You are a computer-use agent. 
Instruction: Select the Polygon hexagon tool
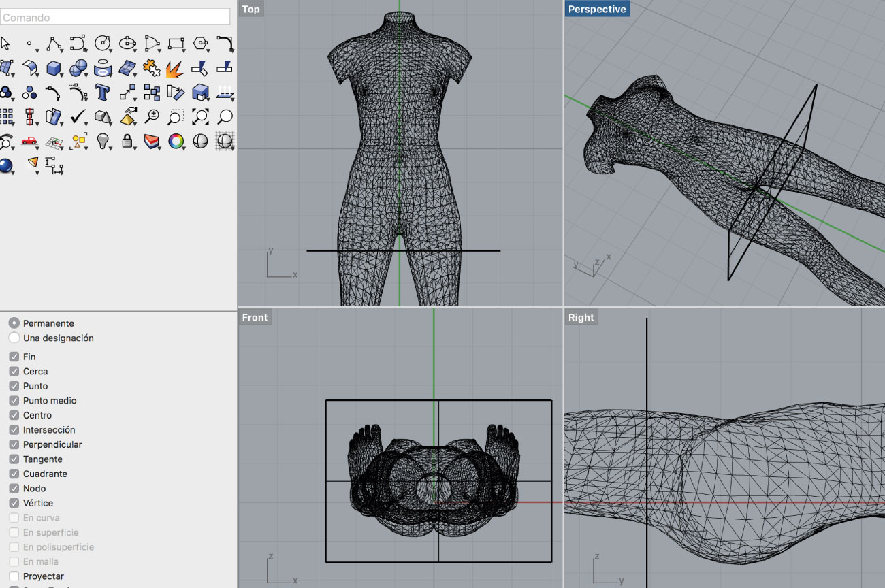[x=200, y=44]
